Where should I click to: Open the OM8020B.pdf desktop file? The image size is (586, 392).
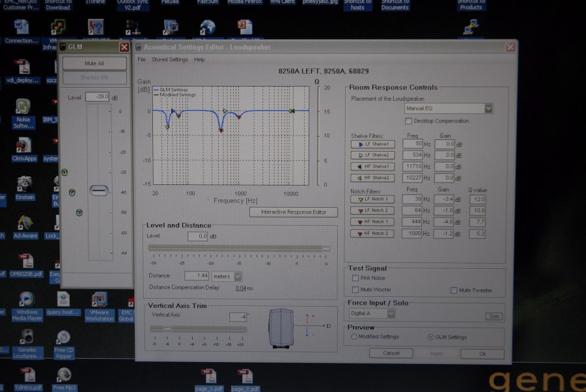[26, 265]
